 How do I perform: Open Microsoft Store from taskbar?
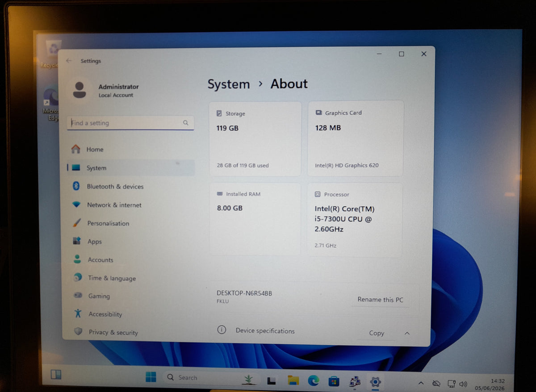coord(334,381)
